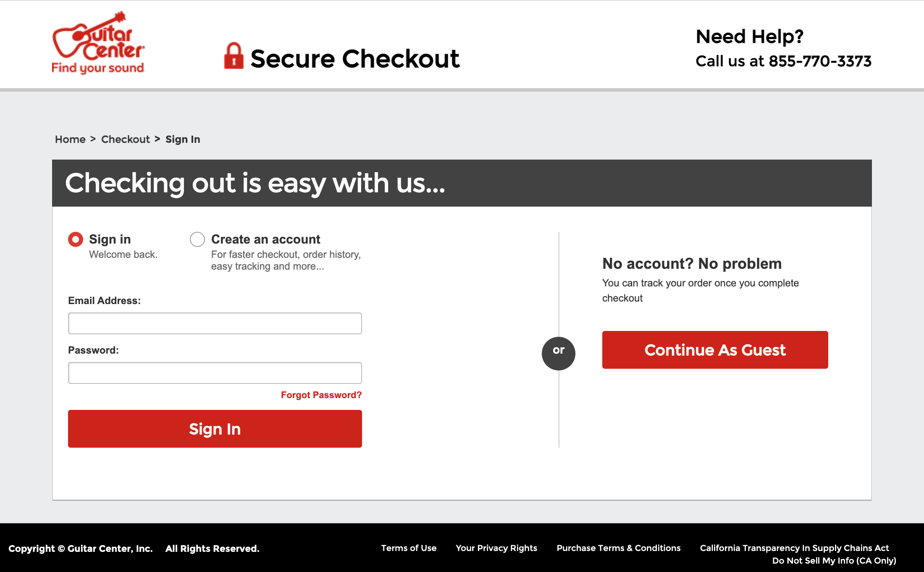The height and width of the screenshot is (572, 924).
Task: Navigate to Checkout breadcrumb
Action: coord(126,139)
